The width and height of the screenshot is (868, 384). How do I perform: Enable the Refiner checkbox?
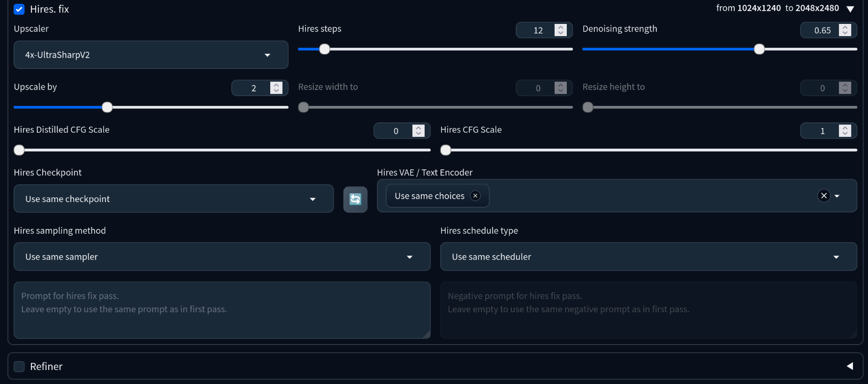pyautogui.click(x=19, y=367)
